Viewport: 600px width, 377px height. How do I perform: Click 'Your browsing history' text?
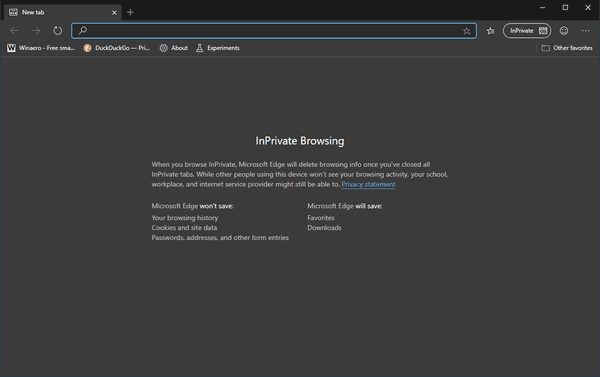click(x=185, y=218)
